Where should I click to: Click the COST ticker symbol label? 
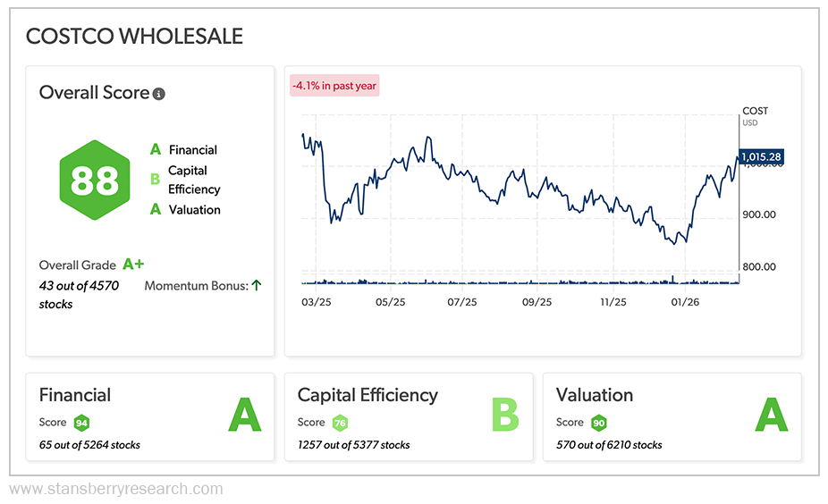pyautogui.click(x=755, y=111)
